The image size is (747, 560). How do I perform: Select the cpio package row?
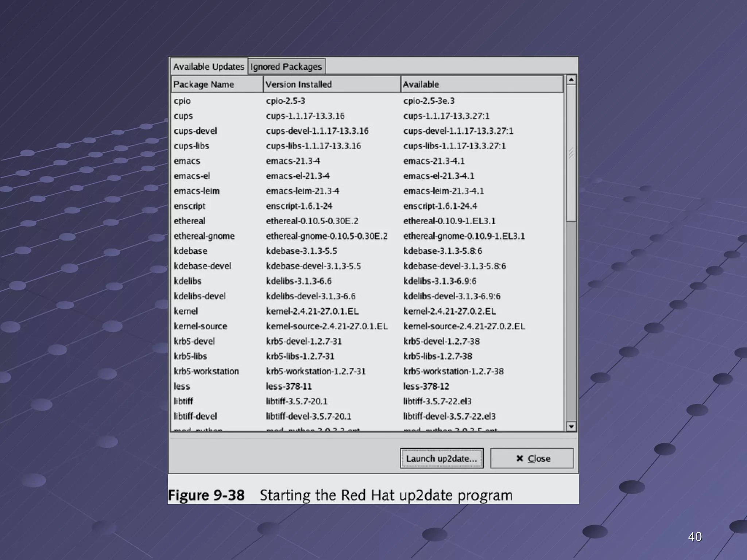click(367, 101)
